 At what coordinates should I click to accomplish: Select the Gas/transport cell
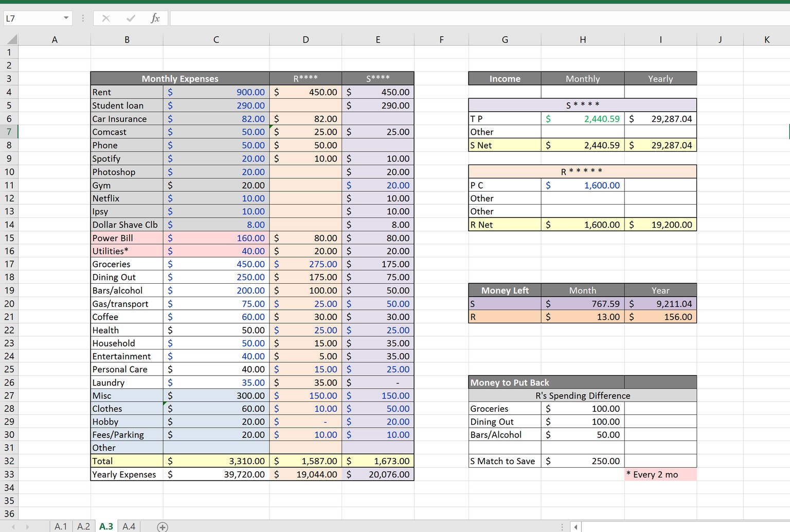click(x=127, y=304)
